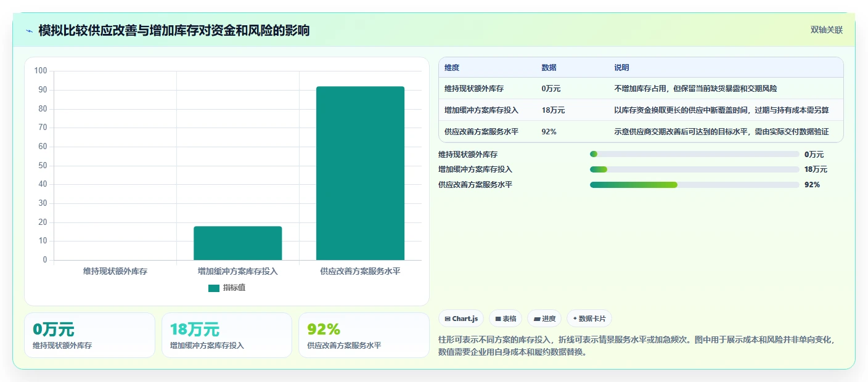Select the 进度 chip

point(544,319)
